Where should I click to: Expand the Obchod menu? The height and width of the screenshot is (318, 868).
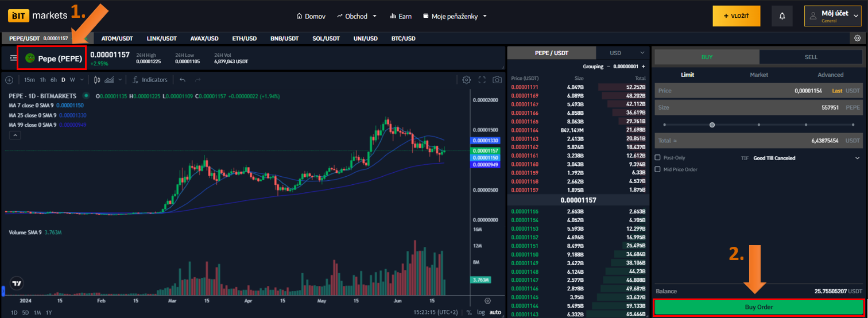click(x=356, y=16)
